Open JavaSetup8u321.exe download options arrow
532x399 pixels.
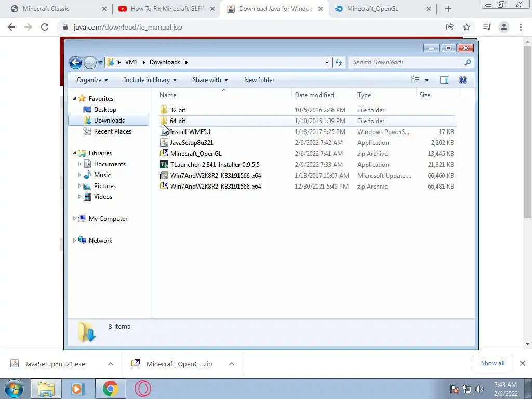[x=111, y=364]
